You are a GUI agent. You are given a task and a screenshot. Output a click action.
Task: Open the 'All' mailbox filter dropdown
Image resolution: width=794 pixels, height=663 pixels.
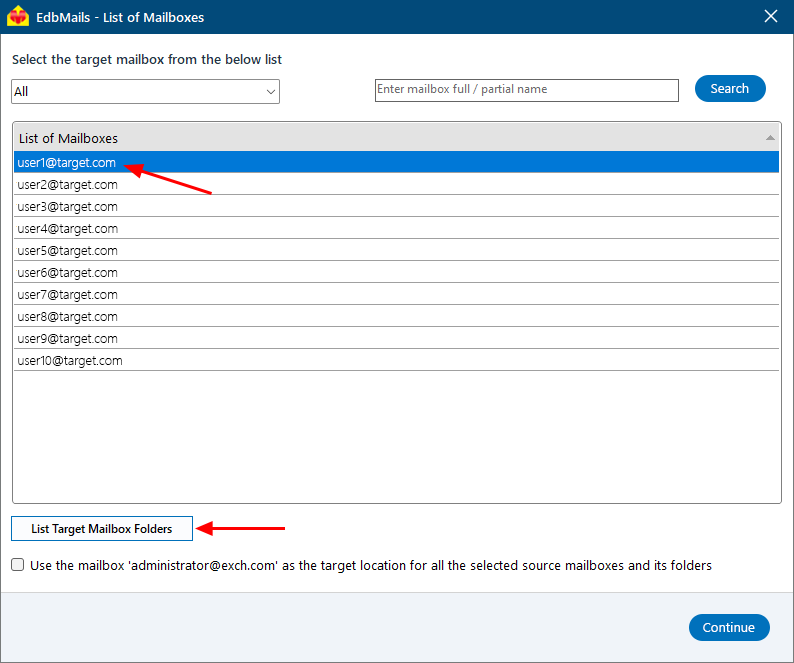pos(145,92)
